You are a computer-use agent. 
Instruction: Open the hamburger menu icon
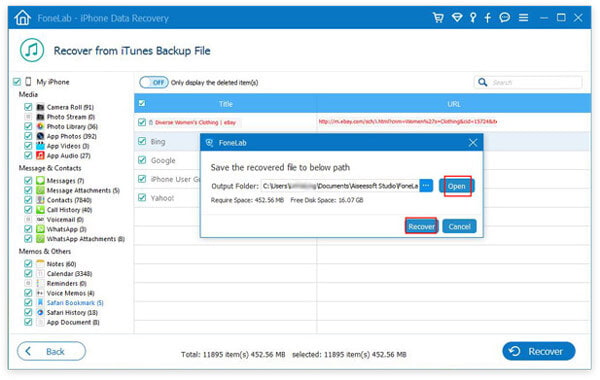[523, 18]
